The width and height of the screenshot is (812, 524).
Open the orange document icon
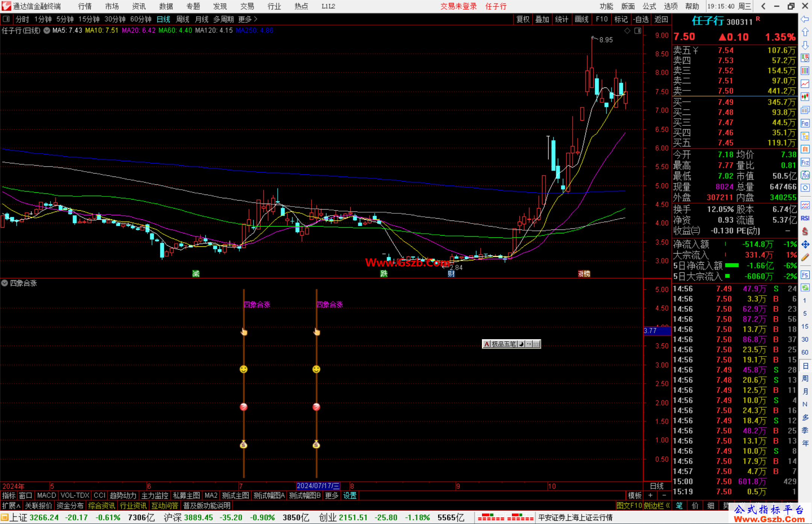[x=805, y=149]
